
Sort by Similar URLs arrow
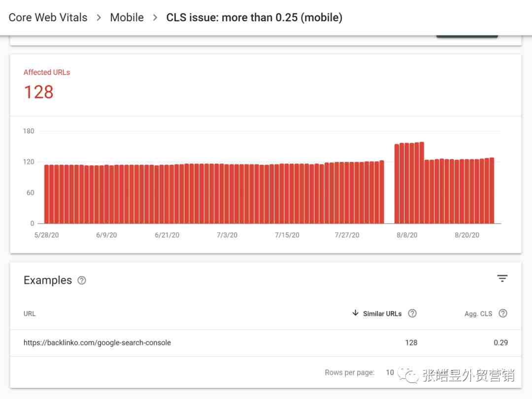[355, 313]
